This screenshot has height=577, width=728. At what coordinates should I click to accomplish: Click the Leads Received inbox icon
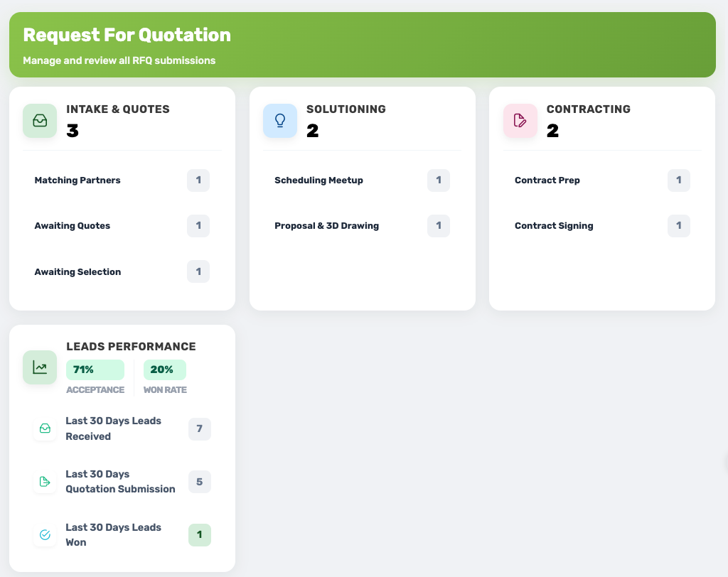45,429
